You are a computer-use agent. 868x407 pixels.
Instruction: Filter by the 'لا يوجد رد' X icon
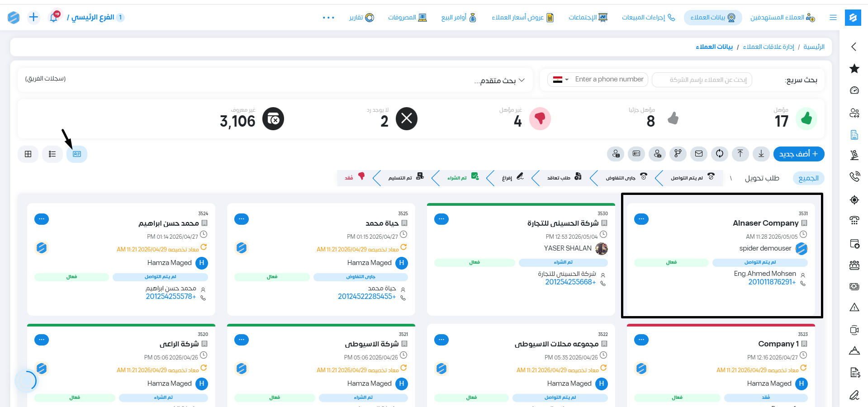[407, 119]
